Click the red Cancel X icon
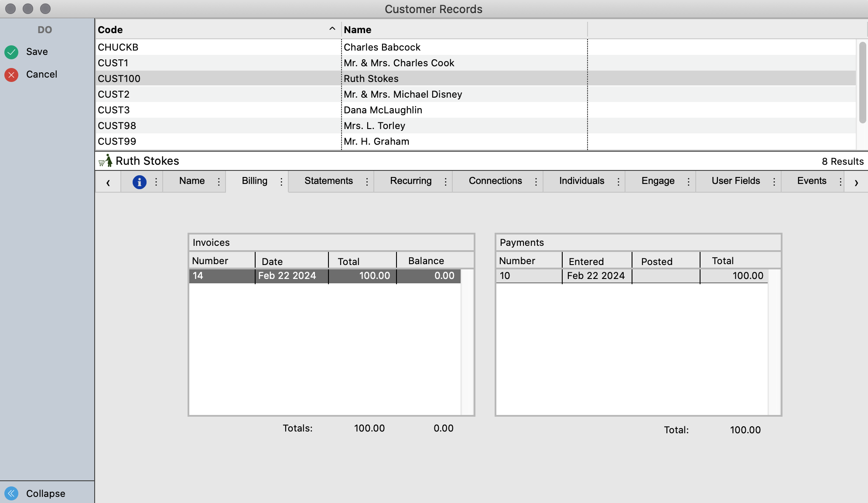Viewport: 868px width, 503px height. coord(11,75)
